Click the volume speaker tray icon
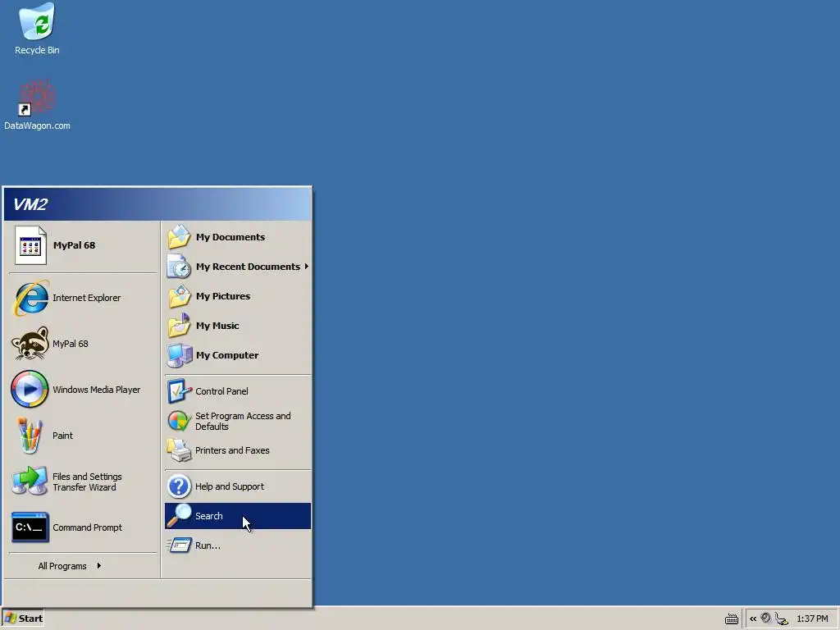Viewport: 840px width, 630px height. pyautogui.click(x=767, y=619)
